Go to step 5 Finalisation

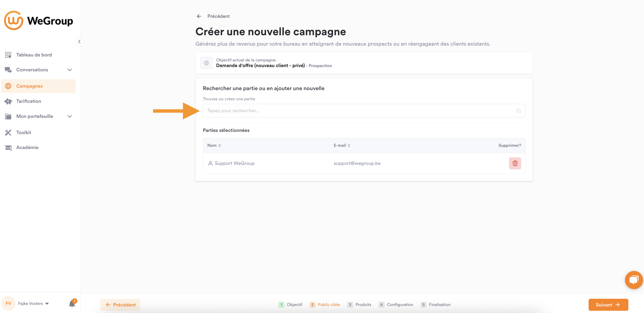[435, 305]
